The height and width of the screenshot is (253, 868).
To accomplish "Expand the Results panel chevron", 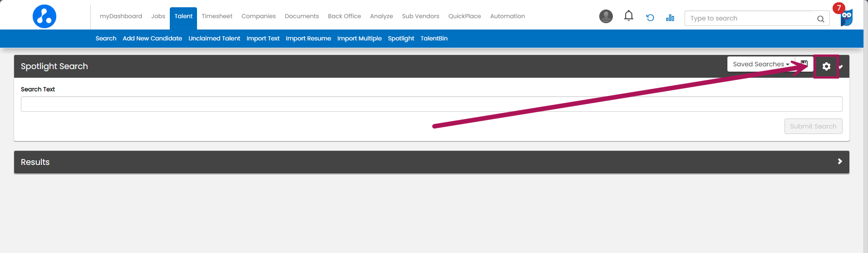I will click(x=840, y=161).
